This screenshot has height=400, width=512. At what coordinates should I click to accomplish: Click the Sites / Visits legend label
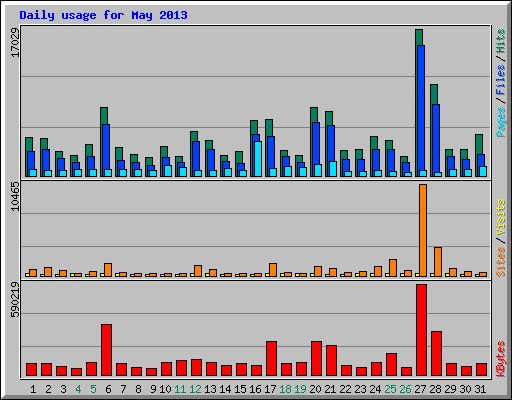pyautogui.click(x=500, y=238)
